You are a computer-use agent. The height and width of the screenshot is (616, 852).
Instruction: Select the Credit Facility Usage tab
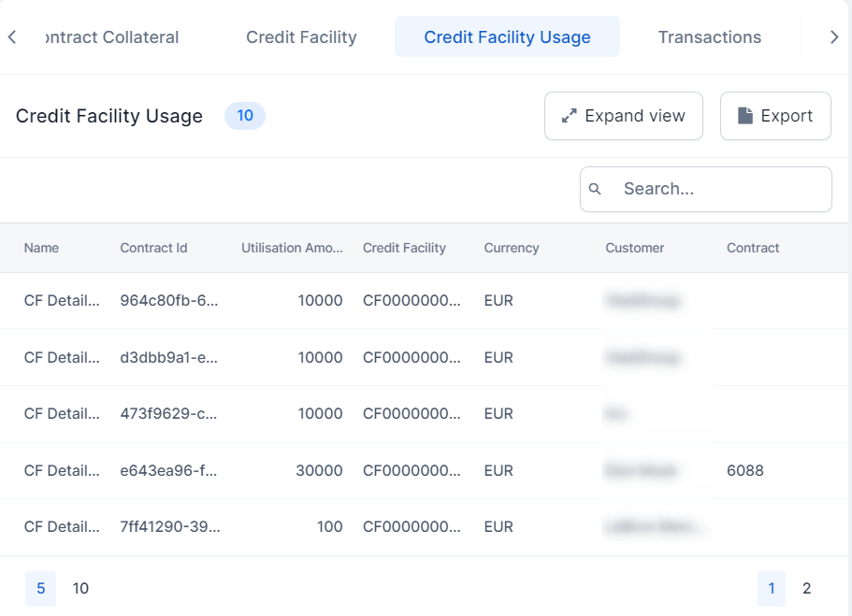point(507,37)
